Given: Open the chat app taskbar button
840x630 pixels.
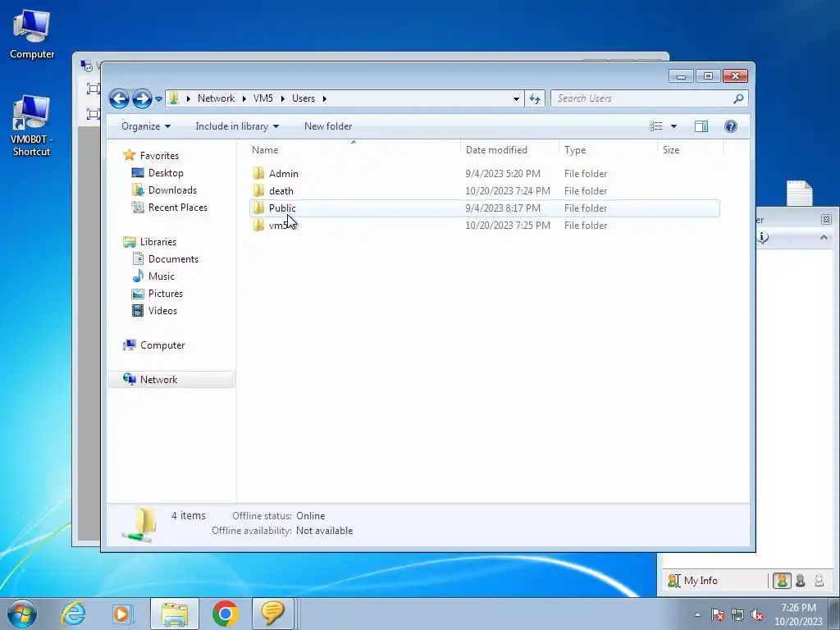Looking at the screenshot, I should [x=272, y=614].
